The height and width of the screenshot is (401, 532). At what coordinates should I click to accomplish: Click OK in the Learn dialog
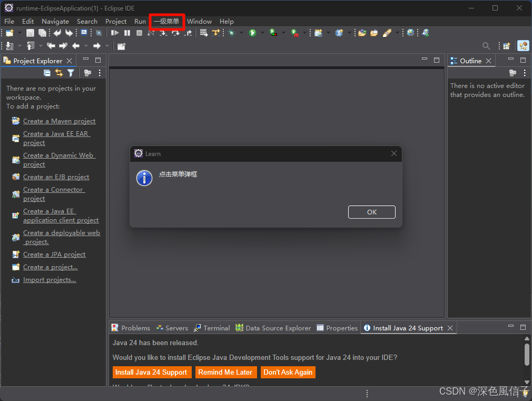point(371,212)
